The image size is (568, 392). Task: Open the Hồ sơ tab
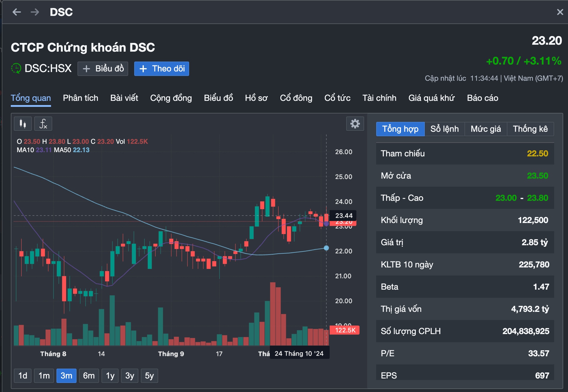click(256, 98)
